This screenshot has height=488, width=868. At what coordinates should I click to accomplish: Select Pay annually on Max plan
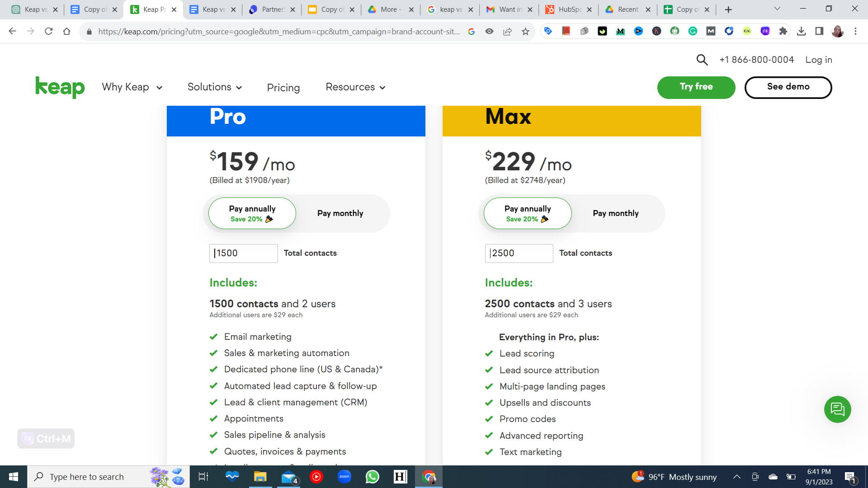pos(528,213)
